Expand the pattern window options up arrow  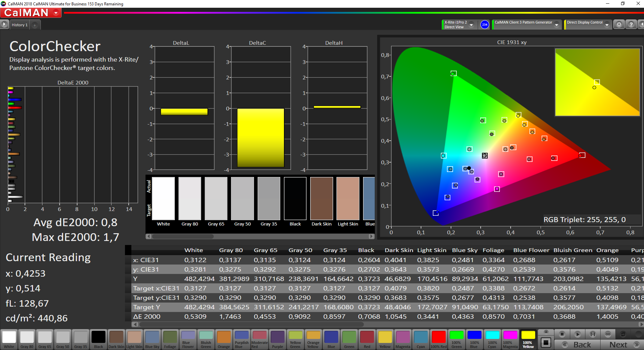(x=546, y=332)
